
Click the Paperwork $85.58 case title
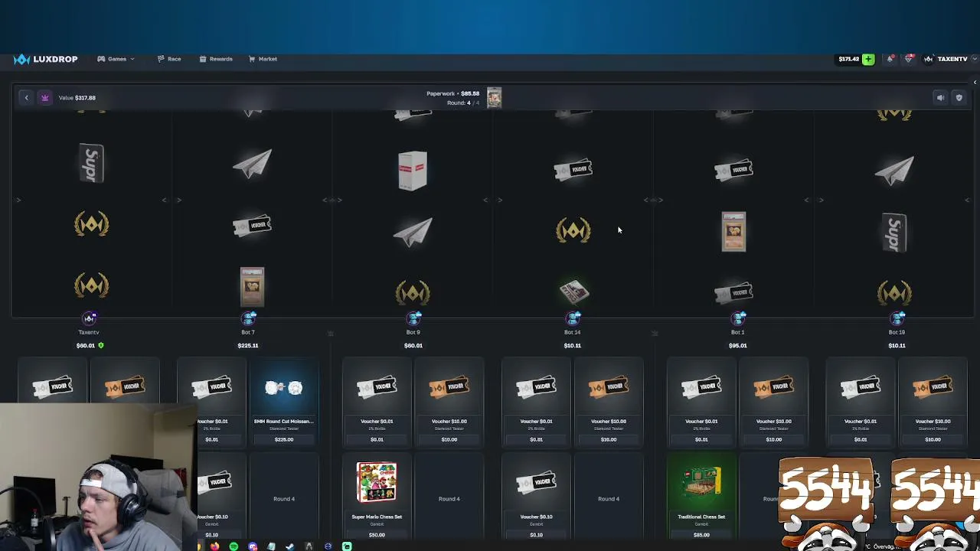(452, 93)
